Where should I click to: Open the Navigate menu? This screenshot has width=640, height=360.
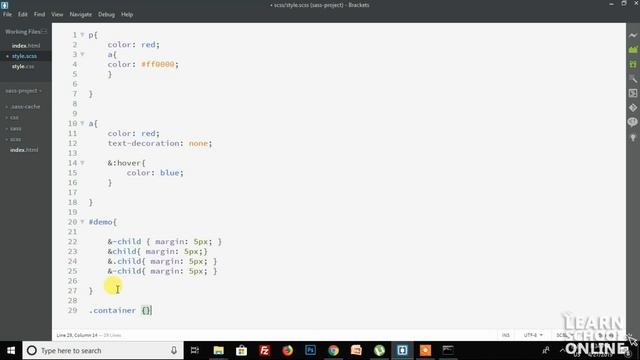pos(81,14)
